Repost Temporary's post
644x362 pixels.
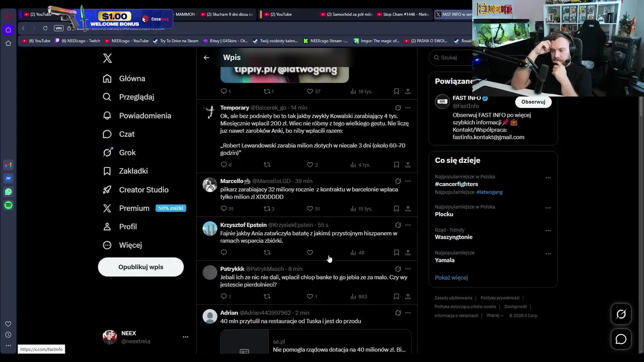pos(267,164)
